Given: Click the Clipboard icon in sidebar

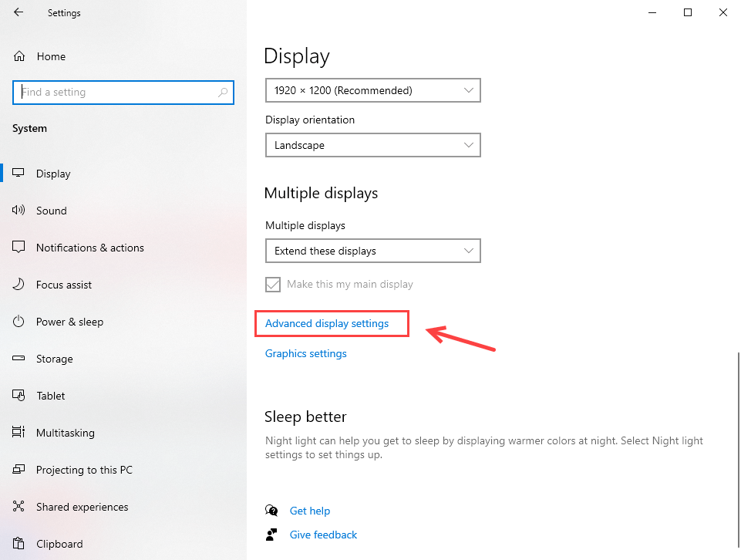Looking at the screenshot, I should click(x=19, y=544).
